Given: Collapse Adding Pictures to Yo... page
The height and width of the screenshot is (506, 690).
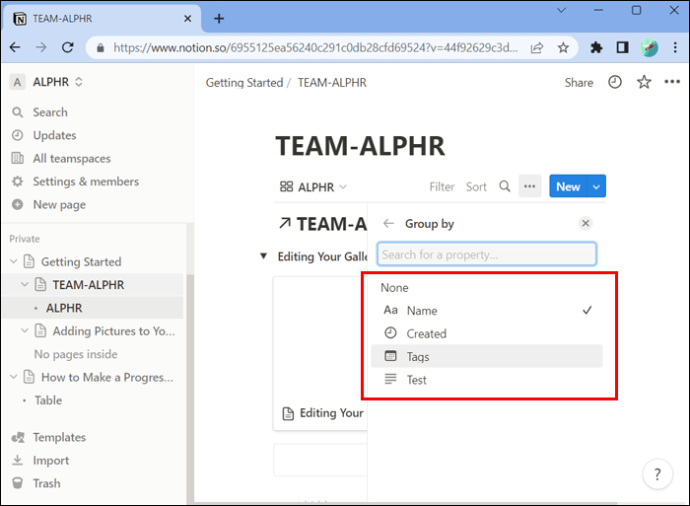Looking at the screenshot, I should click(x=25, y=330).
